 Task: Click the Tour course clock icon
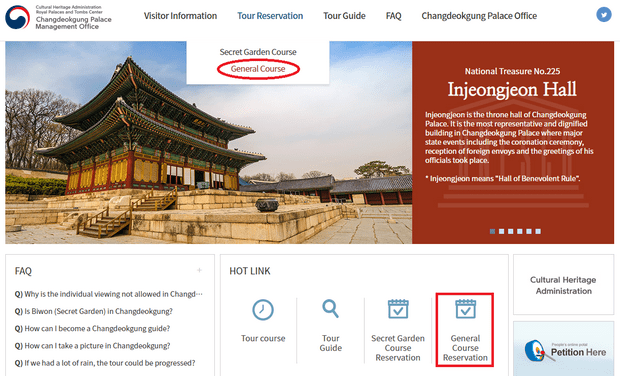click(263, 310)
